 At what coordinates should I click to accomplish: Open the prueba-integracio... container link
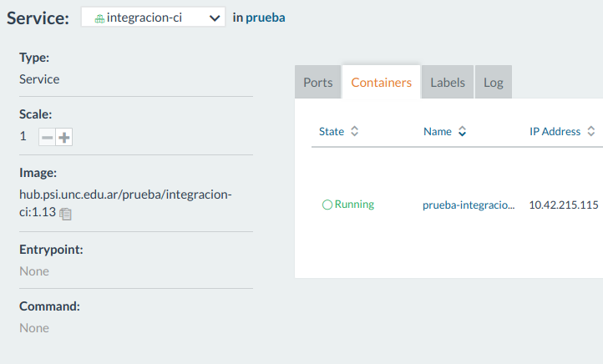tap(469, 205)
